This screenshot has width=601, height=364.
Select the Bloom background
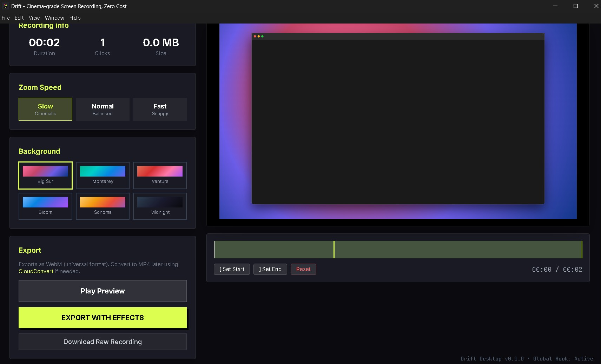click(45, 206)
